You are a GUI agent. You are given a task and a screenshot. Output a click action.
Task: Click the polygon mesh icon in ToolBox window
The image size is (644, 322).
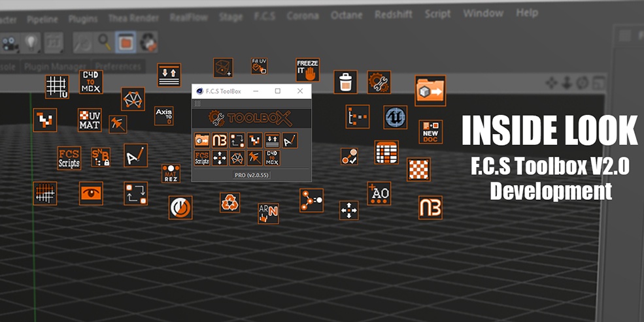pos(237,158)
